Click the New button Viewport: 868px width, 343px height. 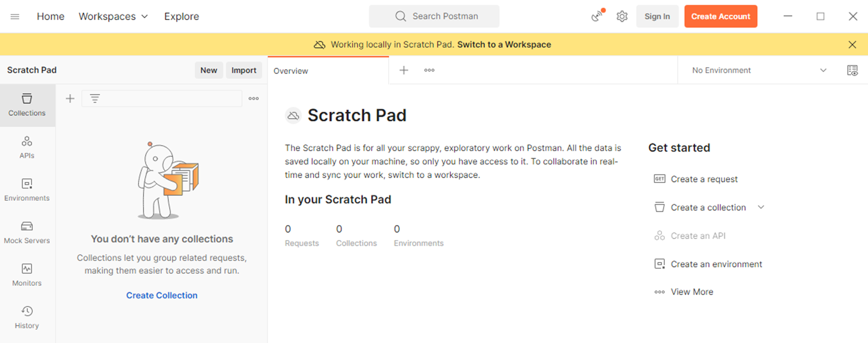coord(209,70)
